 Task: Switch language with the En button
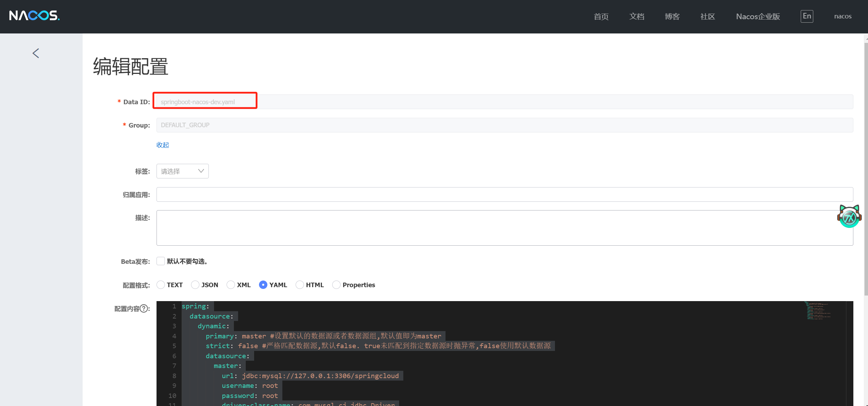tap(807, 16)
